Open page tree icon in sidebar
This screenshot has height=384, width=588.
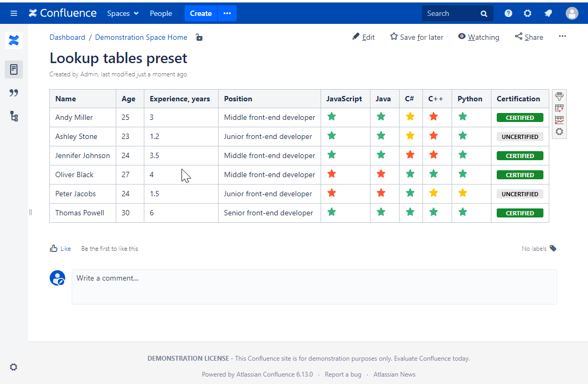(x=14, y=116)
